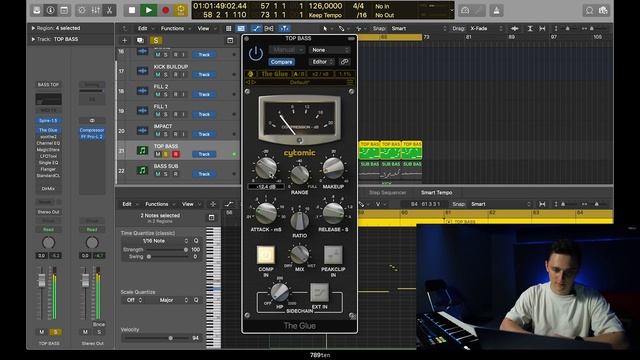The width and height of the screenshot is (640, 360).
Task: Open the Smart Controls button
Action: pos(82,10)
